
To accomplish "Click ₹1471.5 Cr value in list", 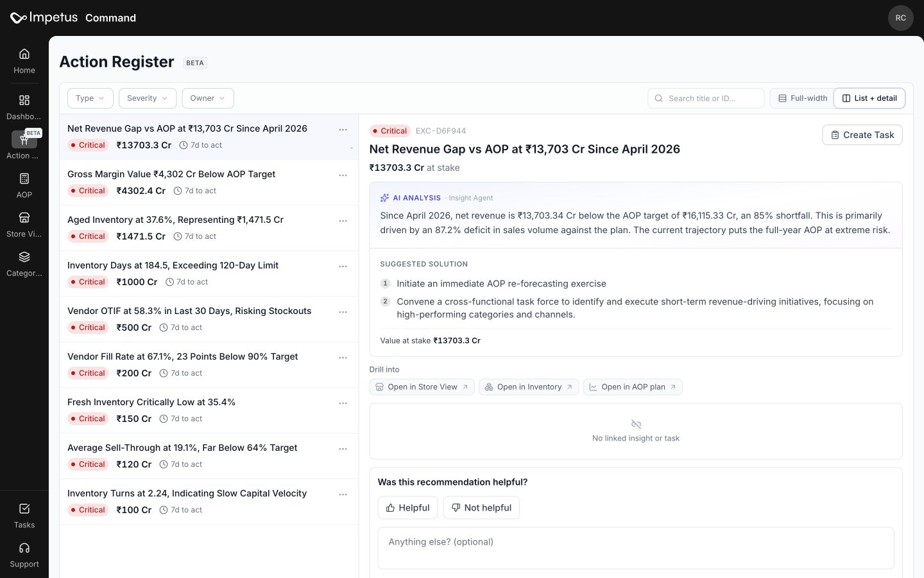I will (x=141, y=236).
